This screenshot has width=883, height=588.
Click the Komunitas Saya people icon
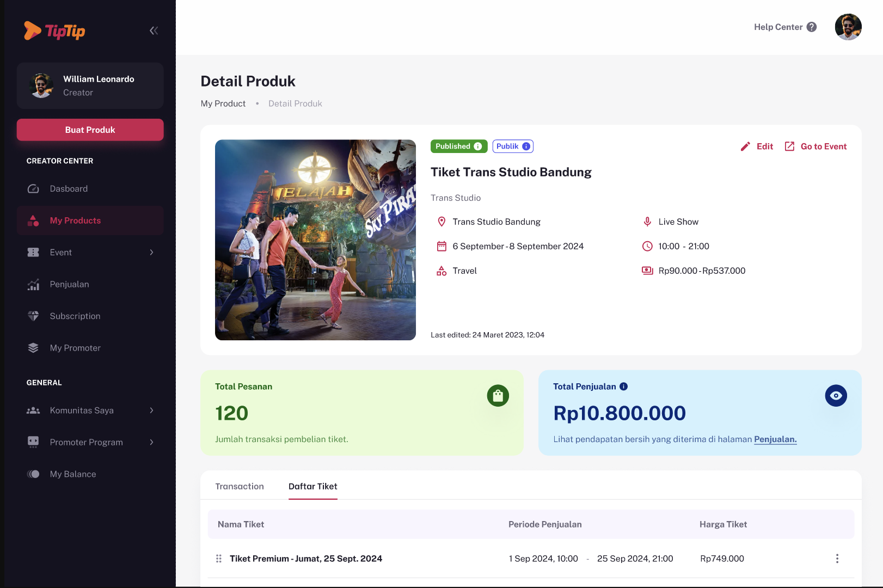tap(33, 410)
